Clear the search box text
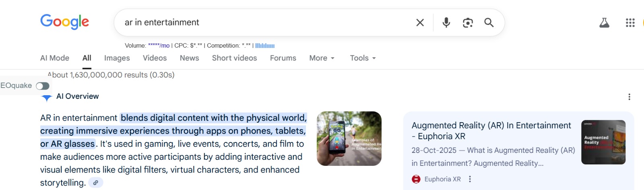 point(420,23)
